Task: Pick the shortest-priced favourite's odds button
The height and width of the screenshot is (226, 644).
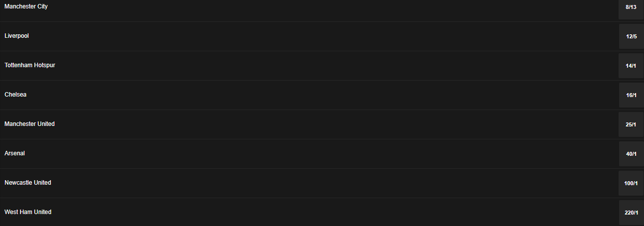Action: pyautogui.click(x=631, y=7)
